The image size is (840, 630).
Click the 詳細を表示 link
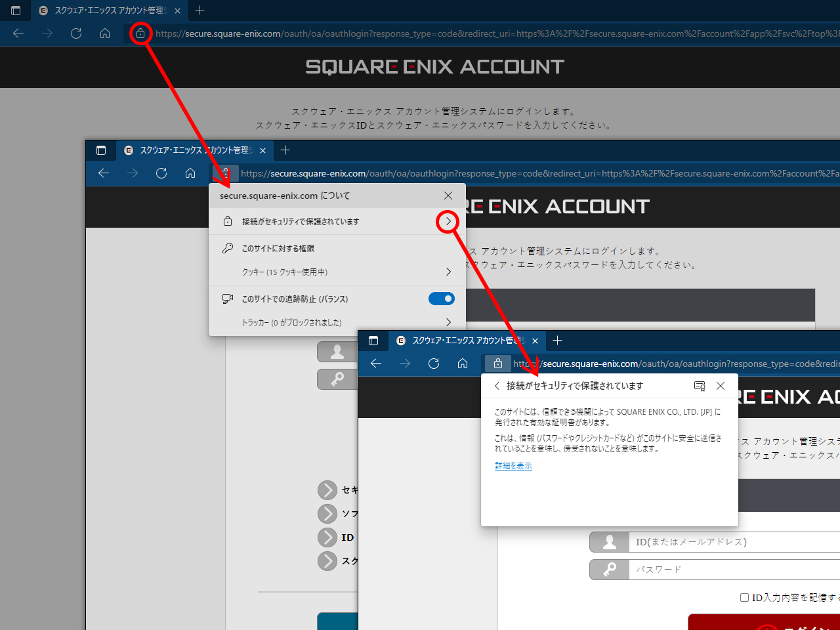[513, 466]
